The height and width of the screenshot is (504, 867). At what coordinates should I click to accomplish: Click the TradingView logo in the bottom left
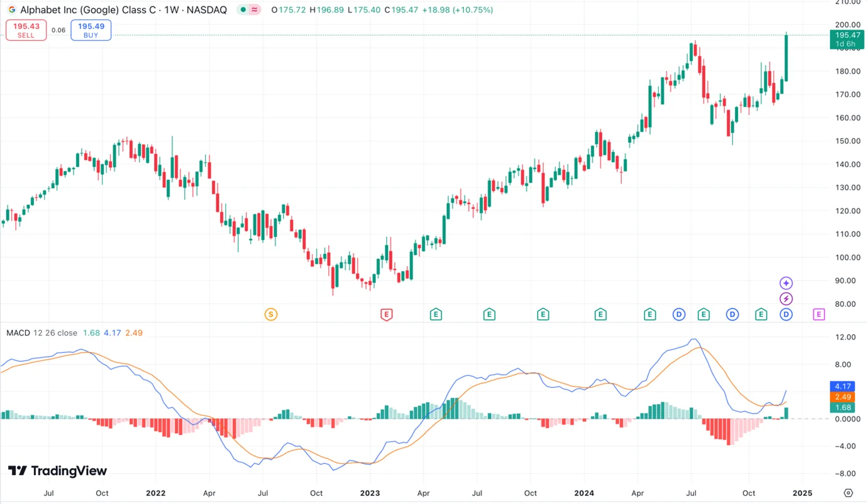click(55, 470)
